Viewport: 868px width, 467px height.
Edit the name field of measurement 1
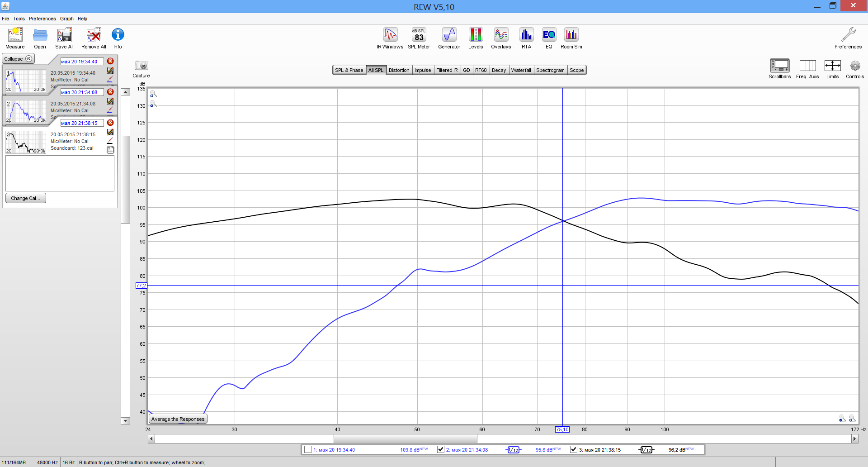pos(82,62)
